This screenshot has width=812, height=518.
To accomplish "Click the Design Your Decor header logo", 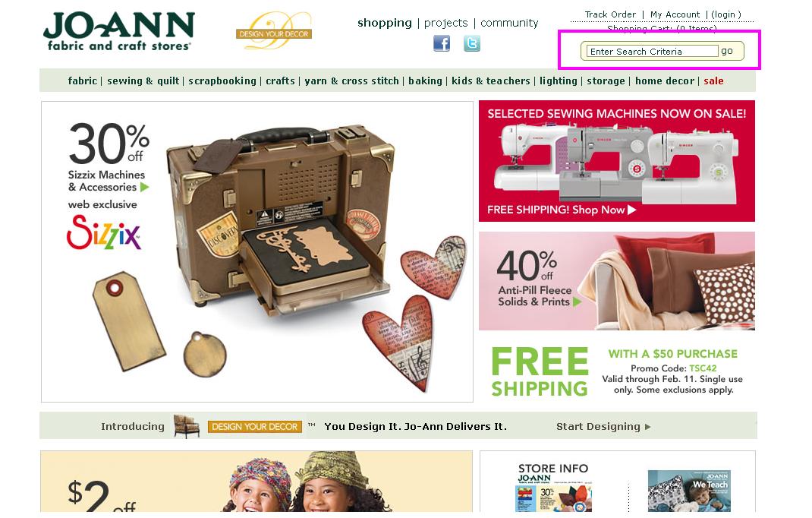I will pyautogui.click(x=274, y=31).
